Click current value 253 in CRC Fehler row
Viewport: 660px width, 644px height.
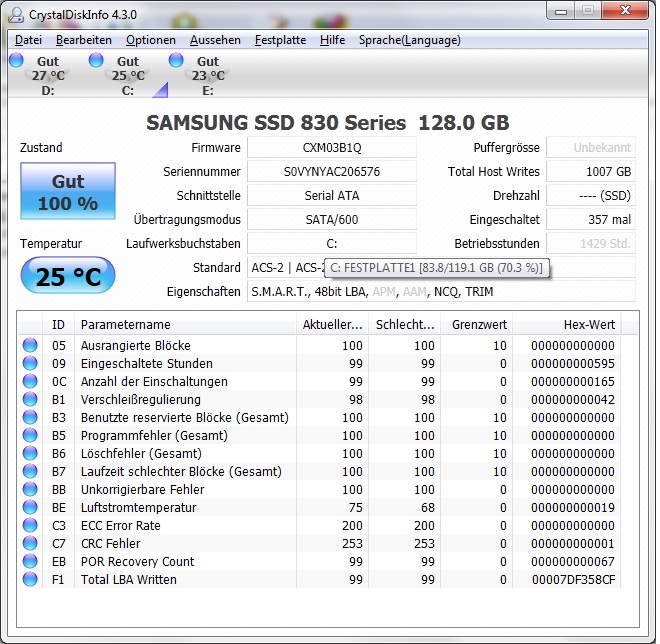tap(352, 544)
